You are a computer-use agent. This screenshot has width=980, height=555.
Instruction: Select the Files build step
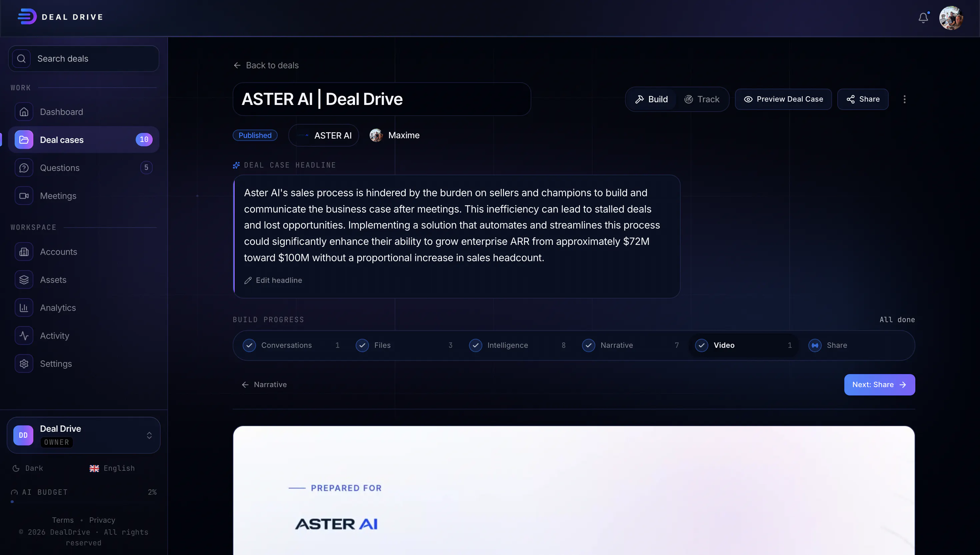click(x=404, y=345)
